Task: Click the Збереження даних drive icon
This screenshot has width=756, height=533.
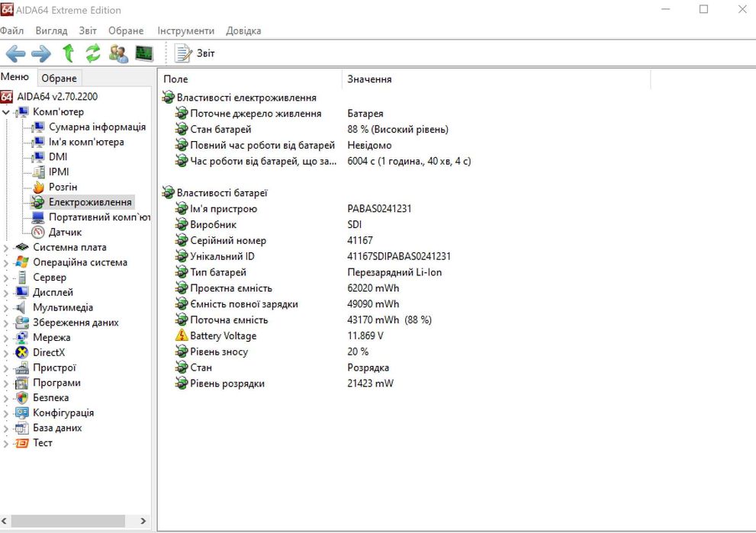Action: pyautogui.click(x=21, y=323)
